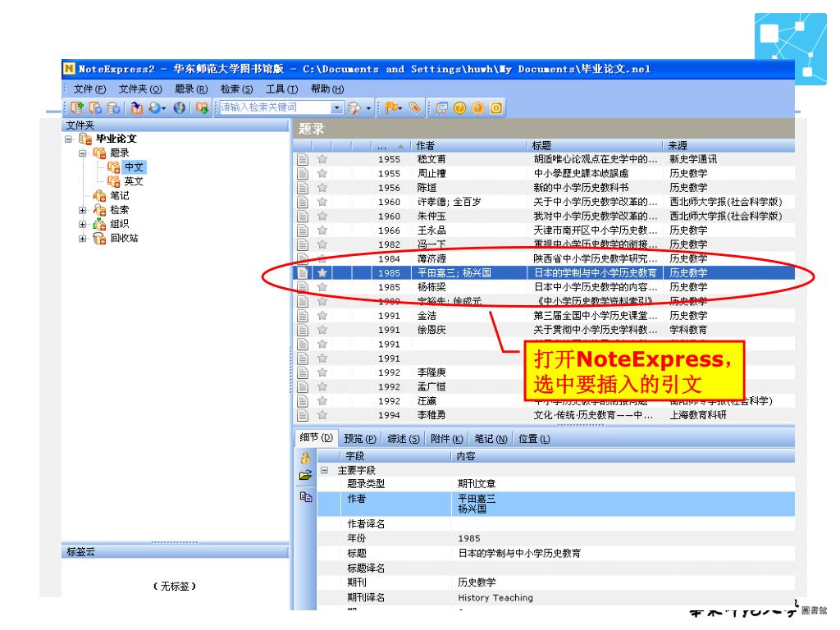Sort list by 作者 column header

coord(468,146)
